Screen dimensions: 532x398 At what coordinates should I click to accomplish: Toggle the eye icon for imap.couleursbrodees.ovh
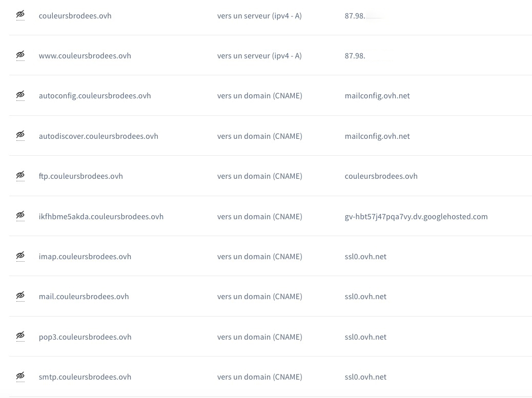(21, 256)
